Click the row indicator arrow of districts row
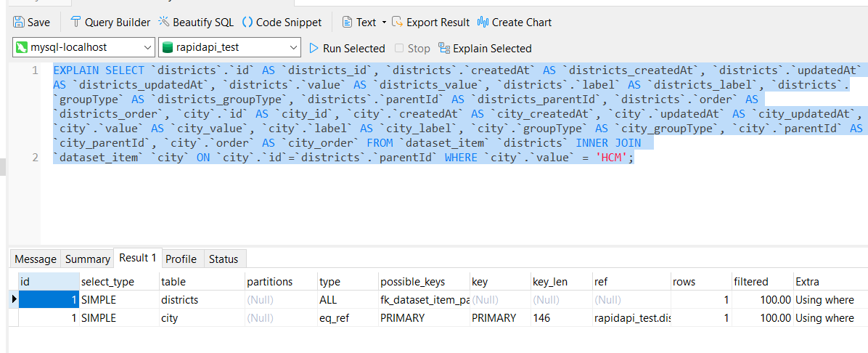 pyautogui.click(x=15, y=300)
